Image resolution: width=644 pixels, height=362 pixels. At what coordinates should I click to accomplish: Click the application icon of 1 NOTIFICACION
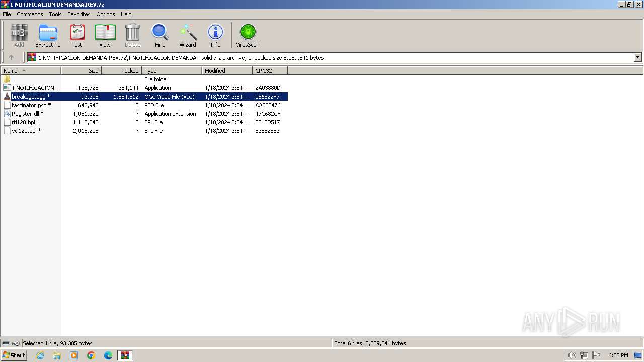click(7, 88)
